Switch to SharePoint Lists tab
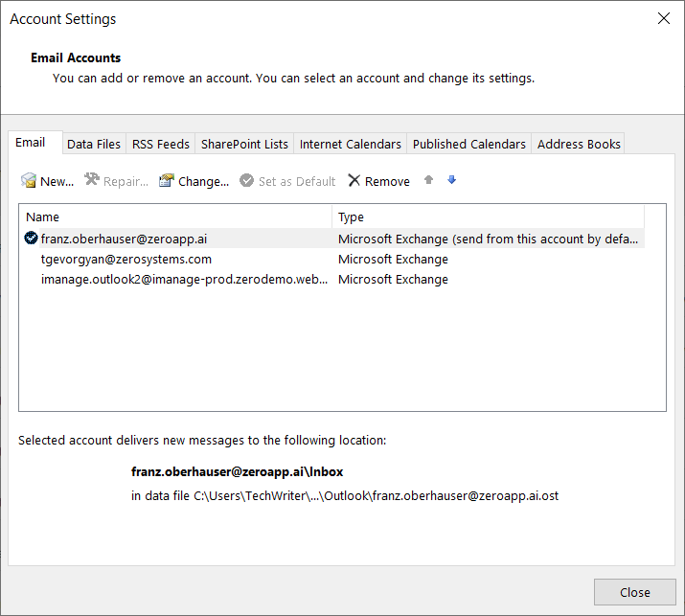Viewport: 685px width, 616px height. (244, 144)
